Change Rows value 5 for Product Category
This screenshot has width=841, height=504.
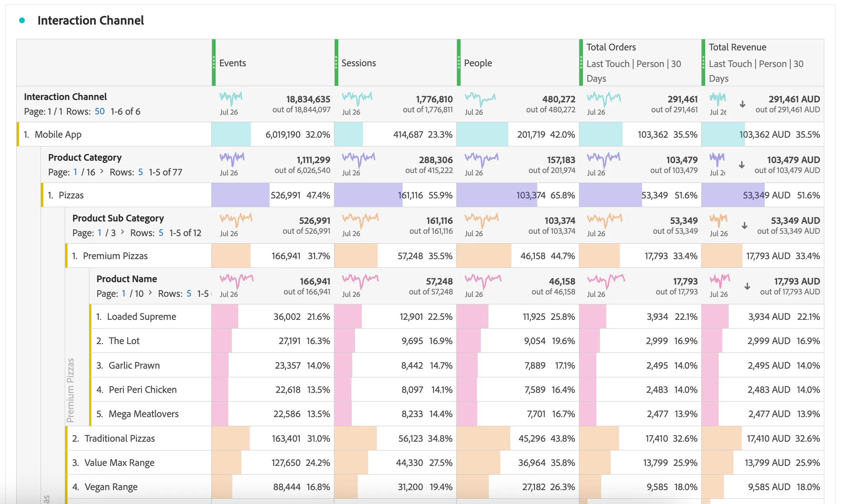coord(141,172)
